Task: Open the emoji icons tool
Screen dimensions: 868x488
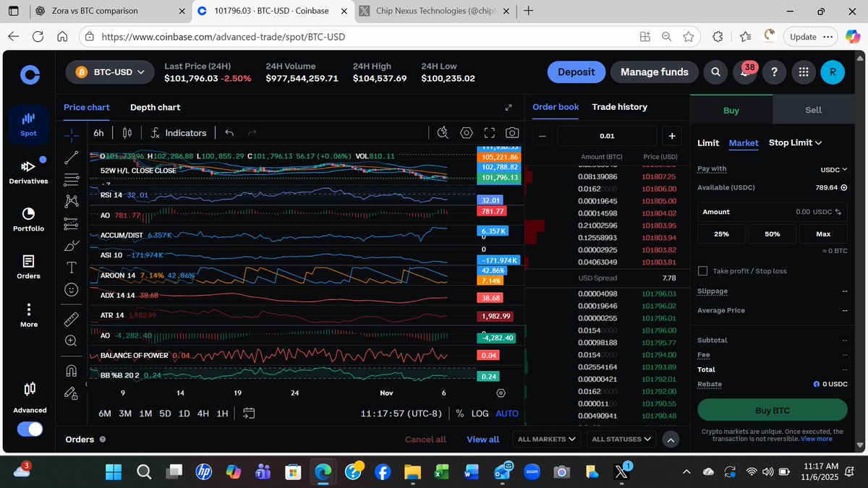Action: (72, 289)
